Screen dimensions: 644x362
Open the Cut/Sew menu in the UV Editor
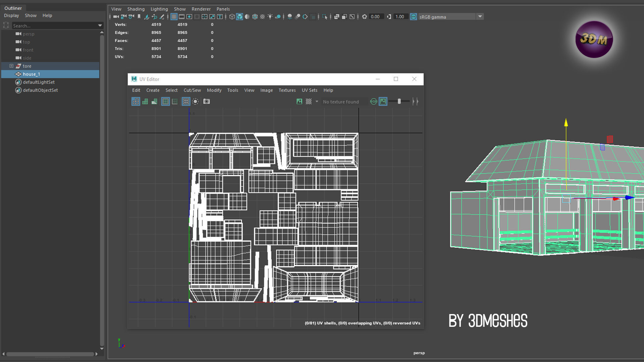[192, 90]
